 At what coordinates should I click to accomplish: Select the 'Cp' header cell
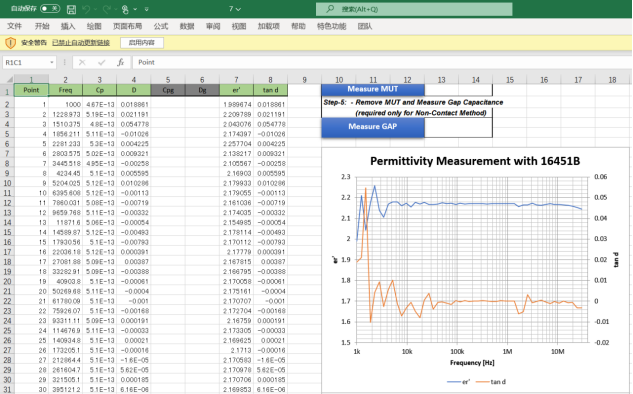(x=100, y=90)
